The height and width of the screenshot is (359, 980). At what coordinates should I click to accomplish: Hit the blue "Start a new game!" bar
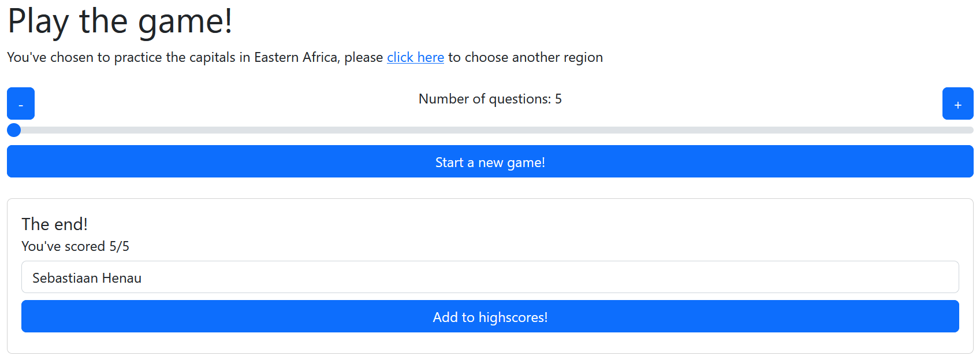coord(490,161)
